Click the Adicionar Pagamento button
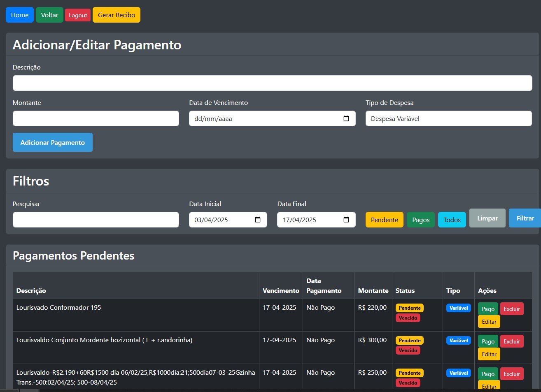 [x=53, y=142]
